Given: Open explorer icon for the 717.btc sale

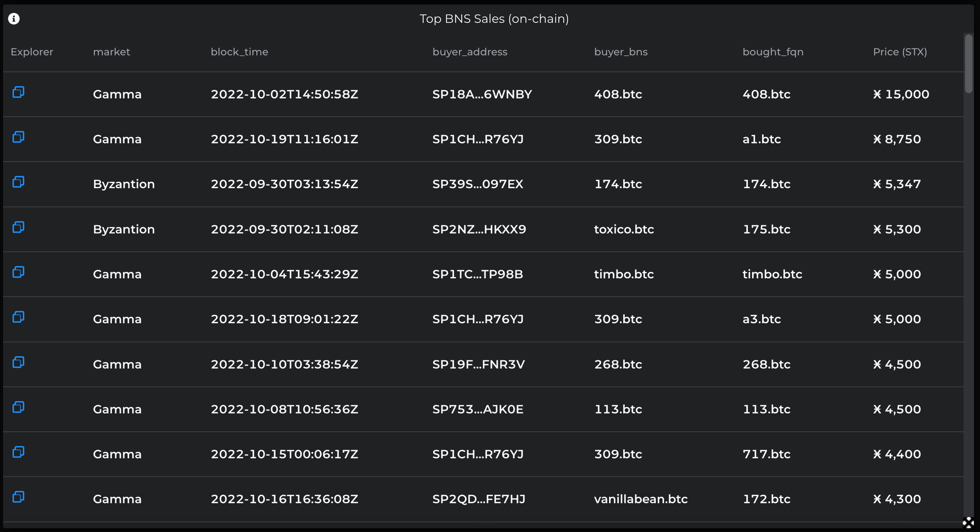Looking at the screenshot, I should (18, 452).
